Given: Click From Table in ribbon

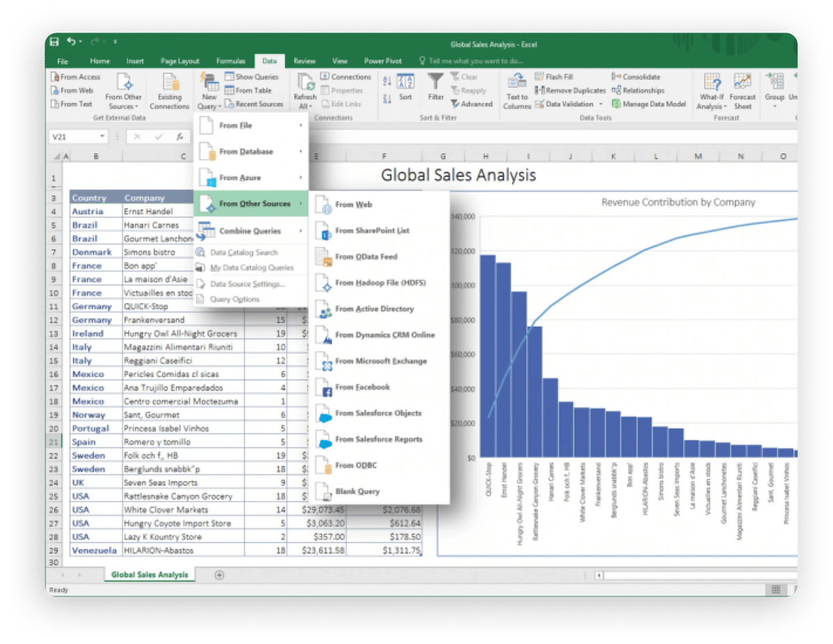Looking at the screenshot, I should 248,90.
